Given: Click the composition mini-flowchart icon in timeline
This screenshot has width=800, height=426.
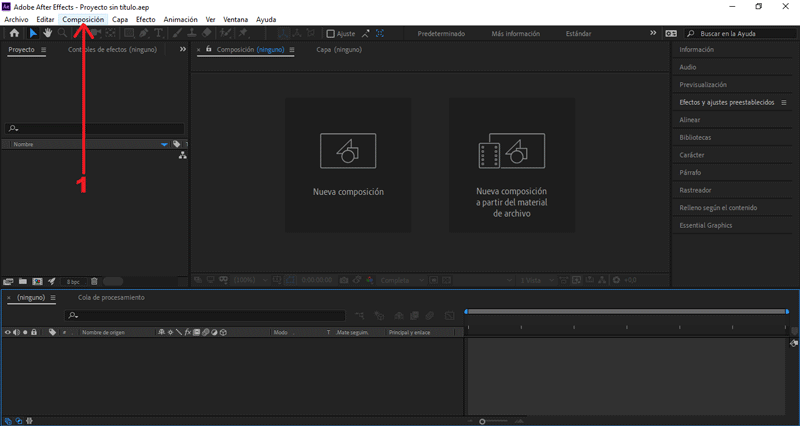Looking at the screenshot, I should (360, 316).
